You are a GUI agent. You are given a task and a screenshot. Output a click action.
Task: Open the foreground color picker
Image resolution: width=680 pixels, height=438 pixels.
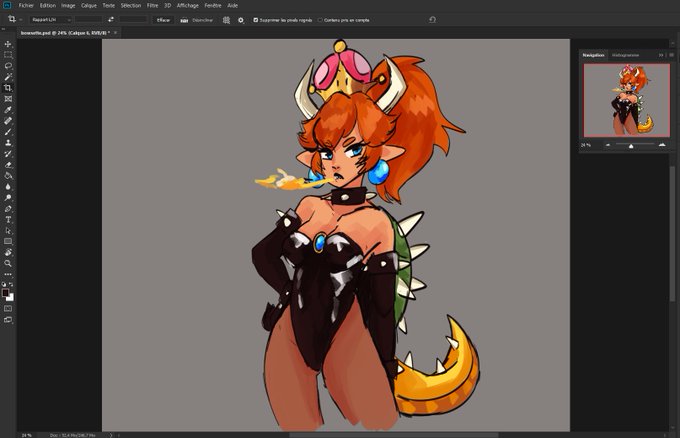point(5,293)
